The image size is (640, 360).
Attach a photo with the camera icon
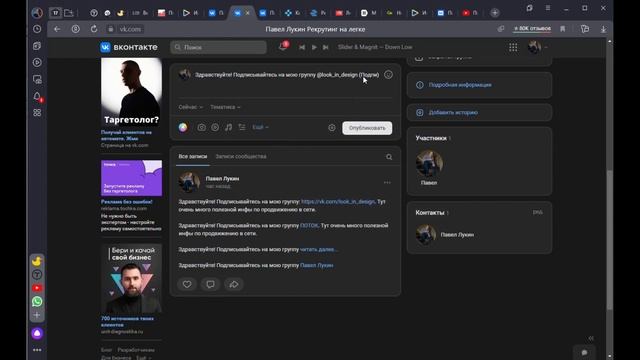(202, 127)
